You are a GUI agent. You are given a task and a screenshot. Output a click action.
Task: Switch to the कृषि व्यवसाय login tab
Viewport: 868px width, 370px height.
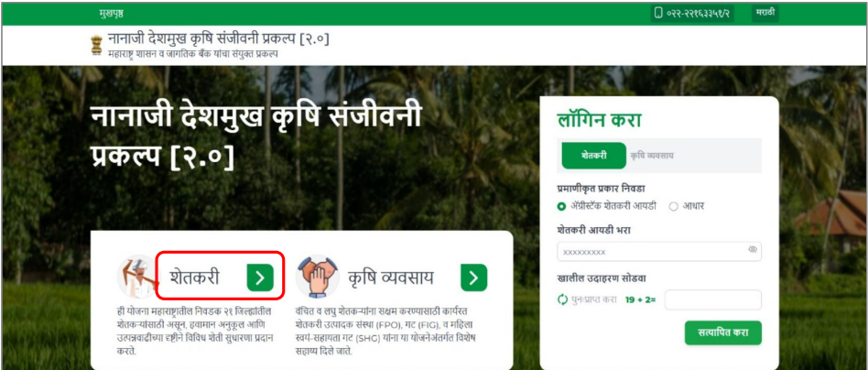coord(652,157)
